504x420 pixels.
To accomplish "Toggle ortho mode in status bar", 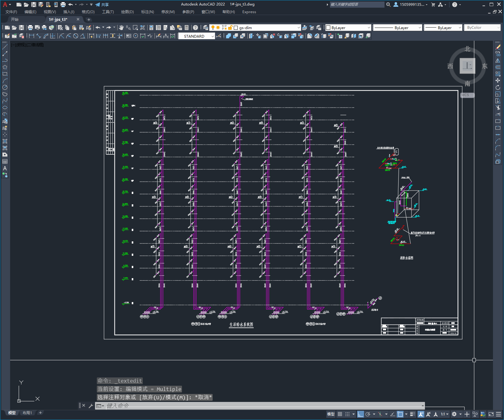I will pos(360,414).
